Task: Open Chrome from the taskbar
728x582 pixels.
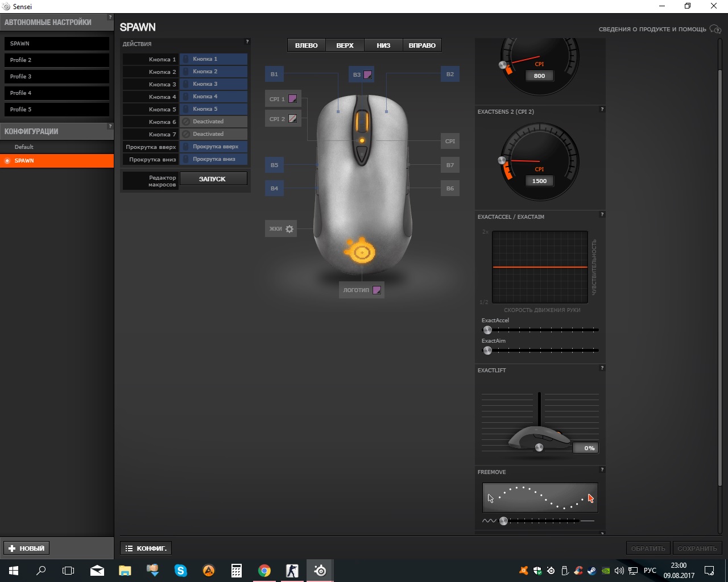Action: (264, 571)
